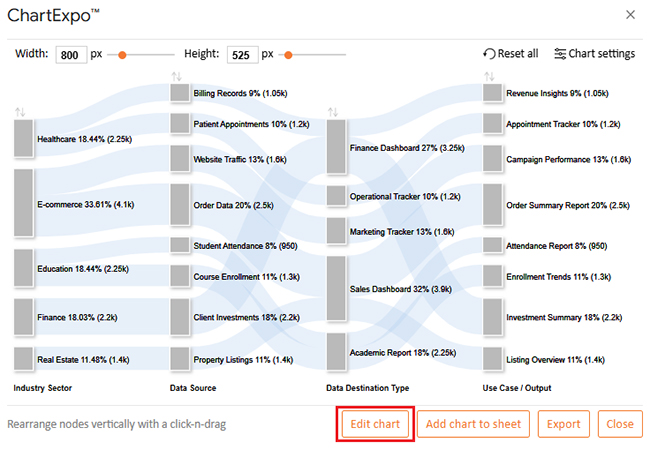Select the E-commerce node bar
This screenshot has width=650, height=450.
point(24,203)
